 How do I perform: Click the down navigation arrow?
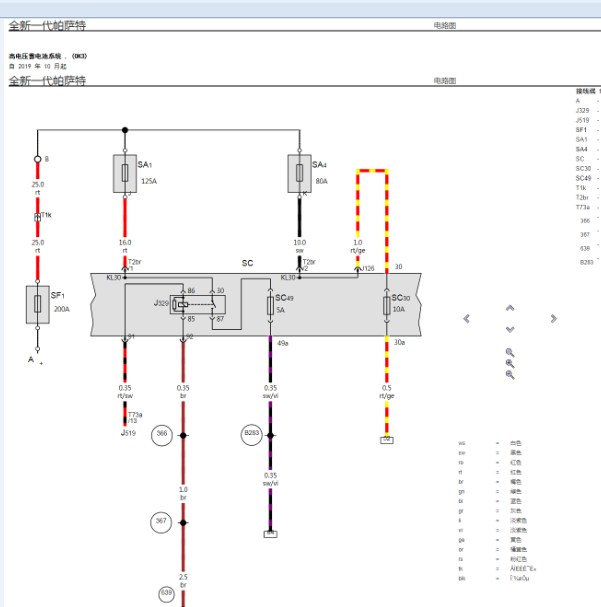click(510, 329)
